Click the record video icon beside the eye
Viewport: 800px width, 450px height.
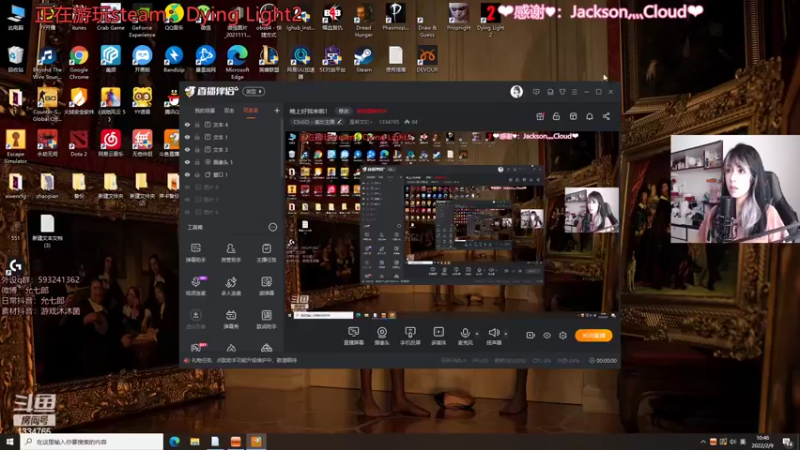pos(531,335)
